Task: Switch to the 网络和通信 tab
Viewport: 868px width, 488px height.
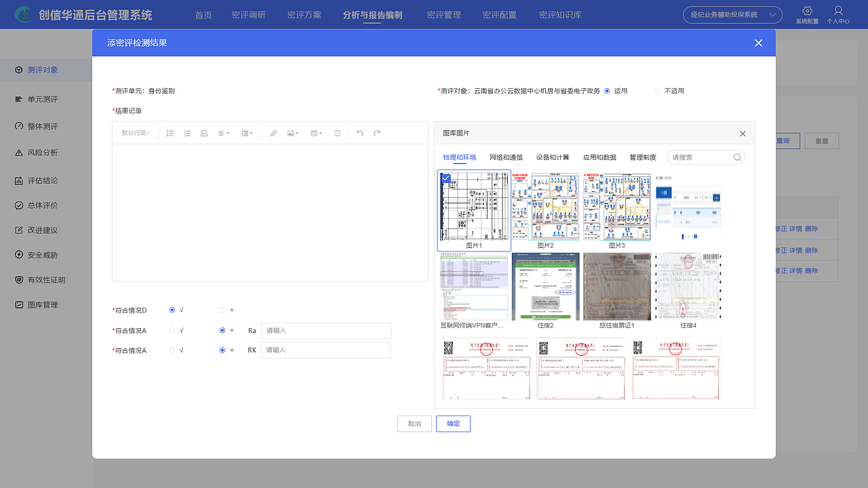Action: pos(507,157)
